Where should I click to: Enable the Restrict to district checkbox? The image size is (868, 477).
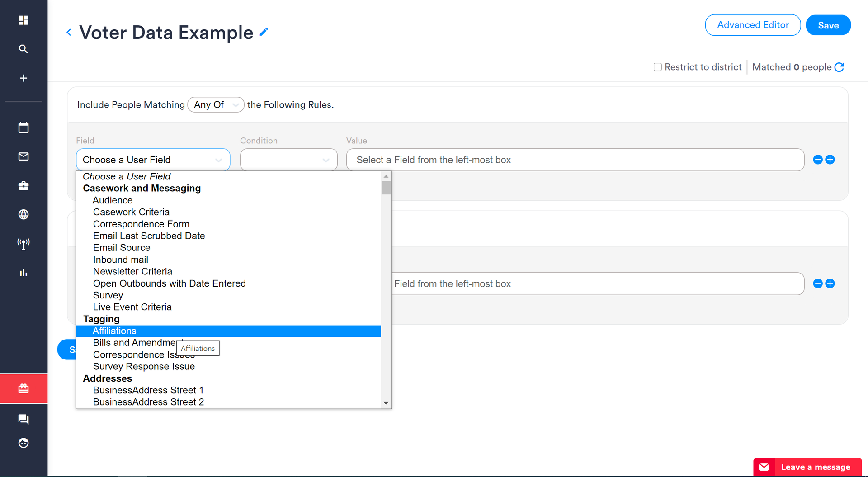point(658,67)
